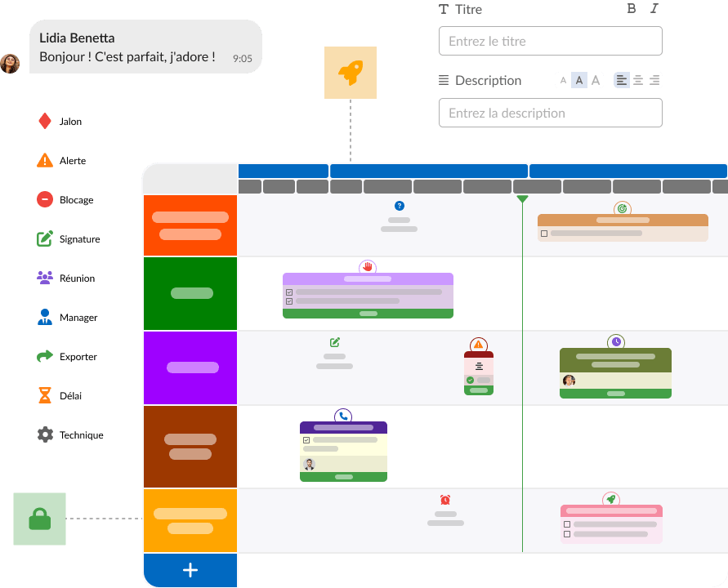Click the blue phone icon on violet card
The image size is (728, 588).
[343, 416]
